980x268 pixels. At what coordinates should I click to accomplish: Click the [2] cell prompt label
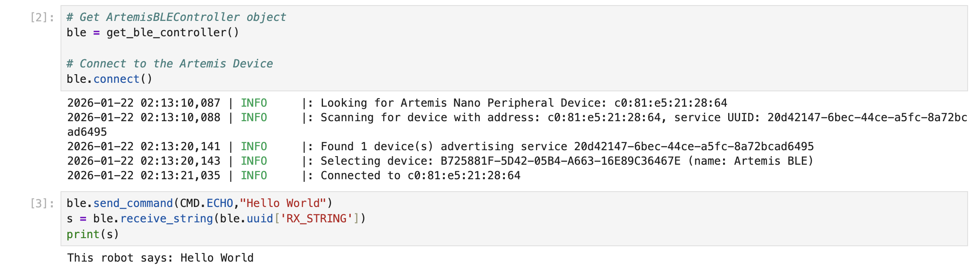(x=42, y=17)
